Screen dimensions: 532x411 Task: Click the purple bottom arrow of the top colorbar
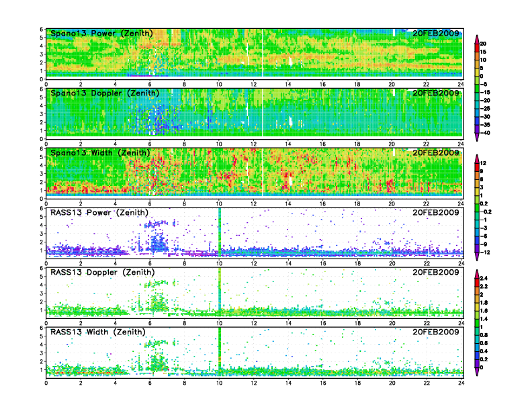[x=477, y=136]
